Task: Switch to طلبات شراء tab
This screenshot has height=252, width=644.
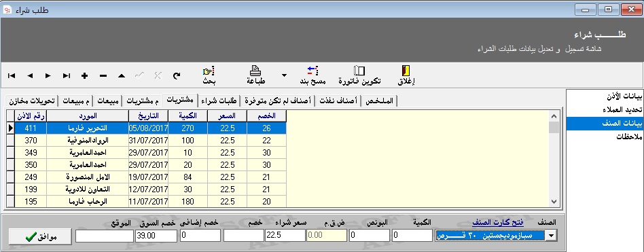Action: pos(220,101)
